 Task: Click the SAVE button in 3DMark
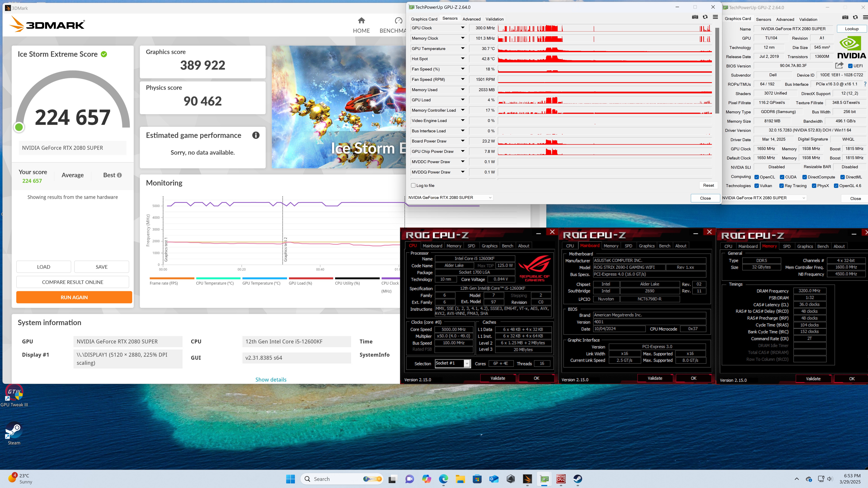pos(101,267)
